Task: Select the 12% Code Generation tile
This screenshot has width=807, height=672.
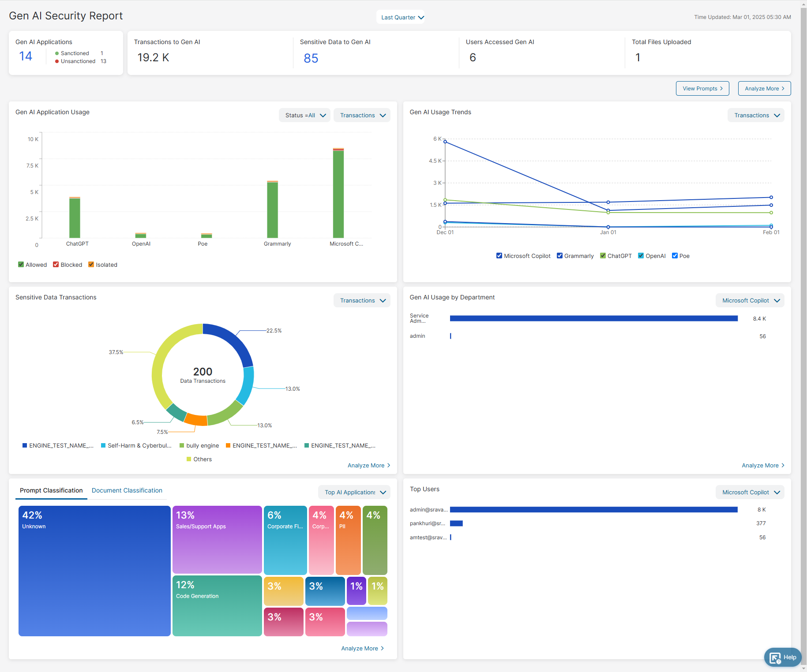Action: (x=217, y=606)
